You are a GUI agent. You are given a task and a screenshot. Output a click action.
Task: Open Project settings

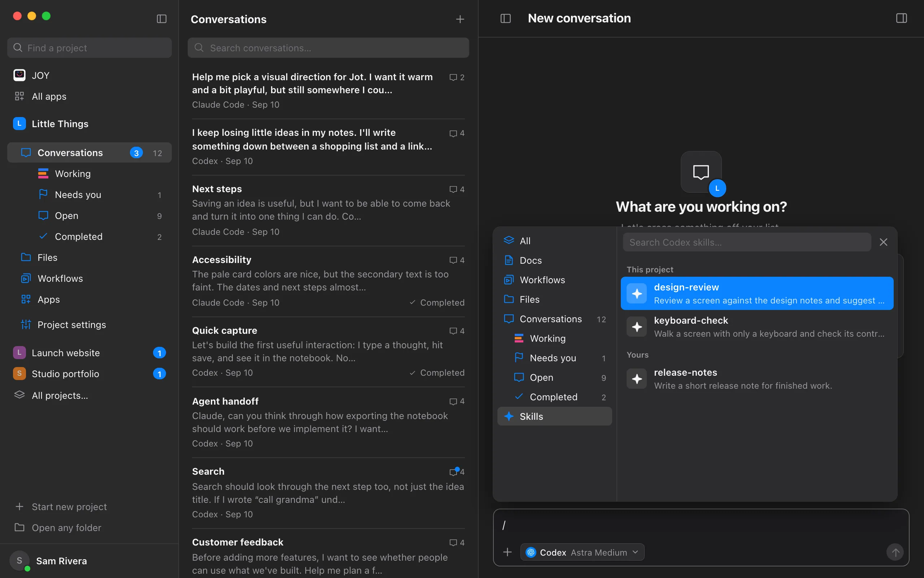[x=90, y=324]
